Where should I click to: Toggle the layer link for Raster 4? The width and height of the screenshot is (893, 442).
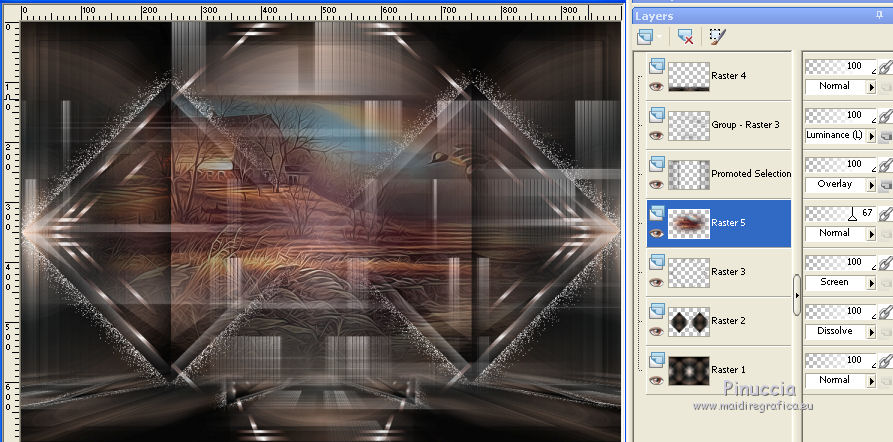coord(884,68)
